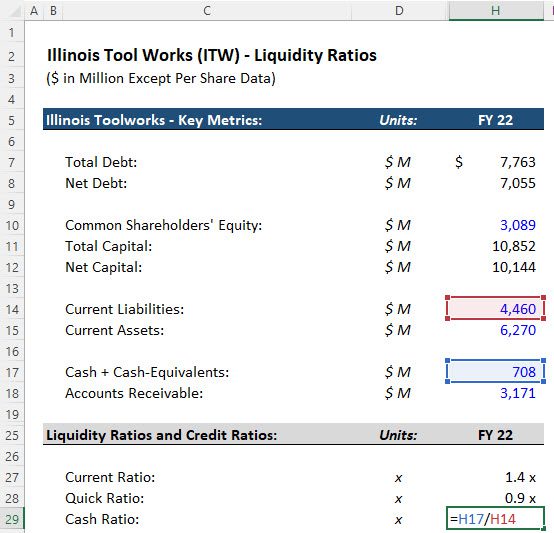The height and width of the screenshot is (533, 554).
Task: Select row 14 header
Action: (x=12, y=309)
